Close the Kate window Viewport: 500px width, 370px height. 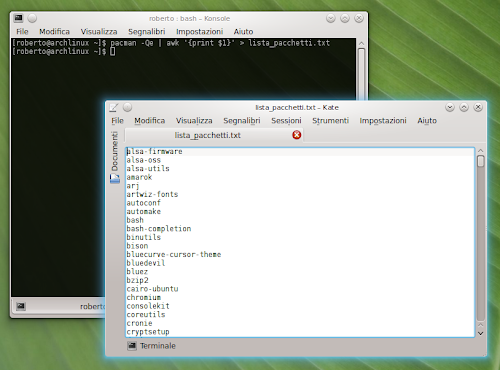(x=478, y=107)
